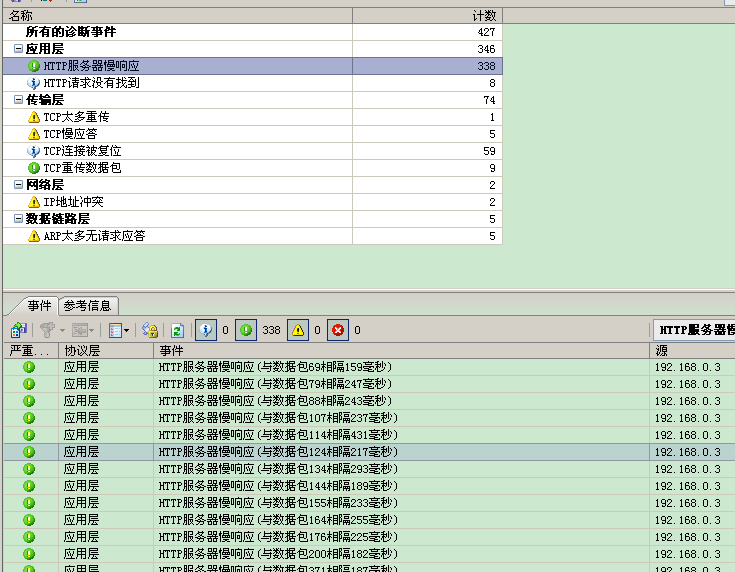Click green notice icon beside HTTP服务器慢响应
This screenshot has width=735, height=572.
tap(34, 66)
